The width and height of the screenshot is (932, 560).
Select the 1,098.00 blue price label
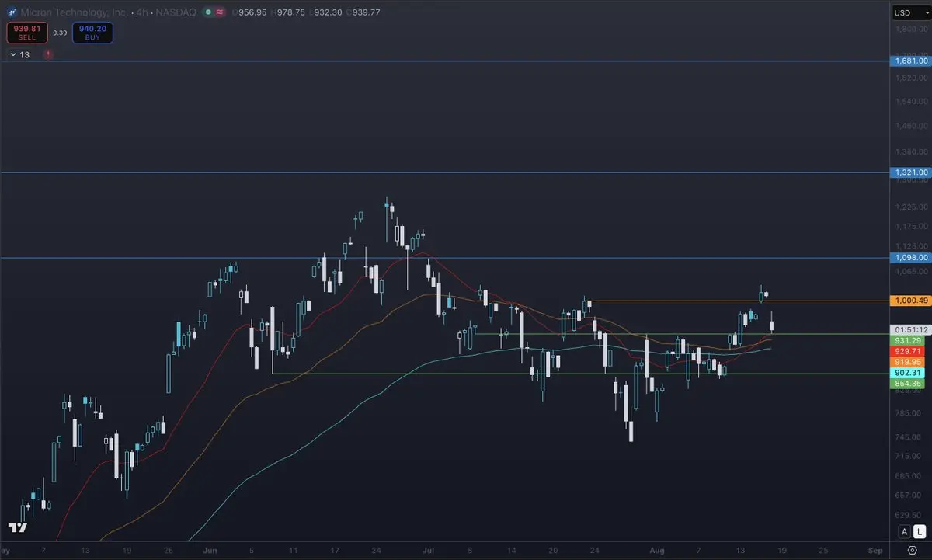point(911,257)
